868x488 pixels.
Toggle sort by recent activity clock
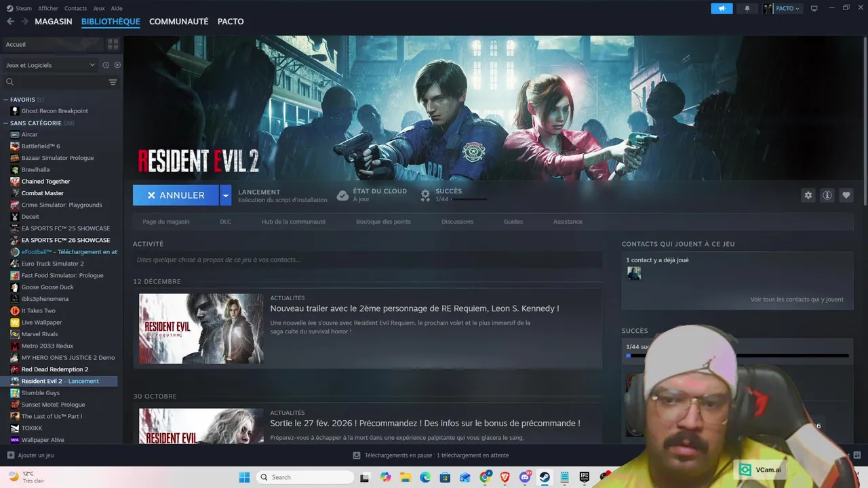tap(106, 65)
